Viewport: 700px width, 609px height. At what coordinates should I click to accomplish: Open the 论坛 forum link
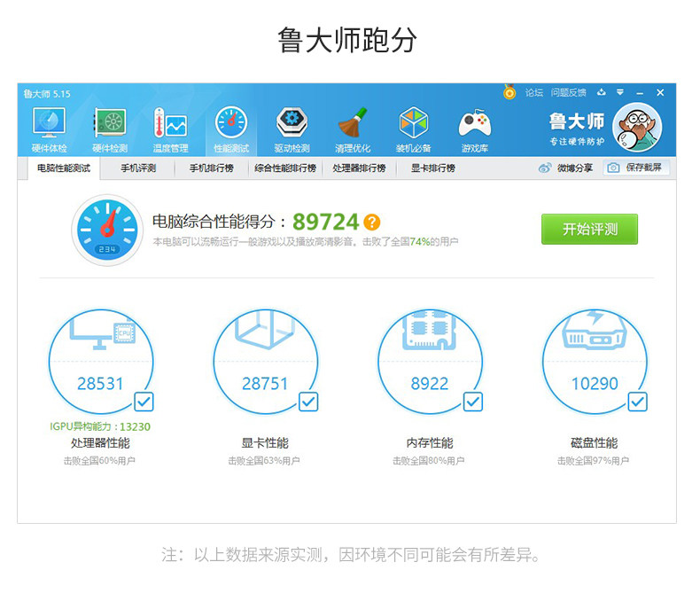[534, 92]
